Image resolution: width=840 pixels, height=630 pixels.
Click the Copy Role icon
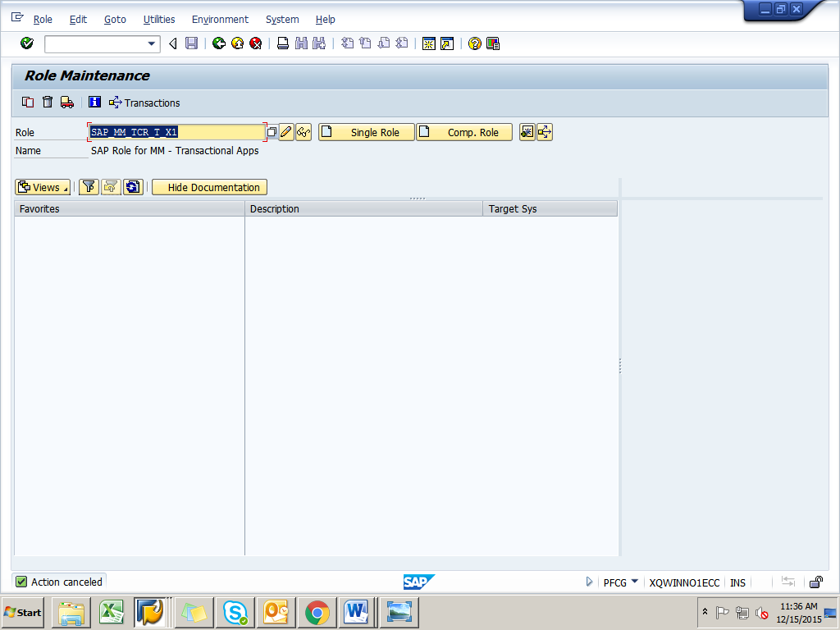tap(28, 103)
